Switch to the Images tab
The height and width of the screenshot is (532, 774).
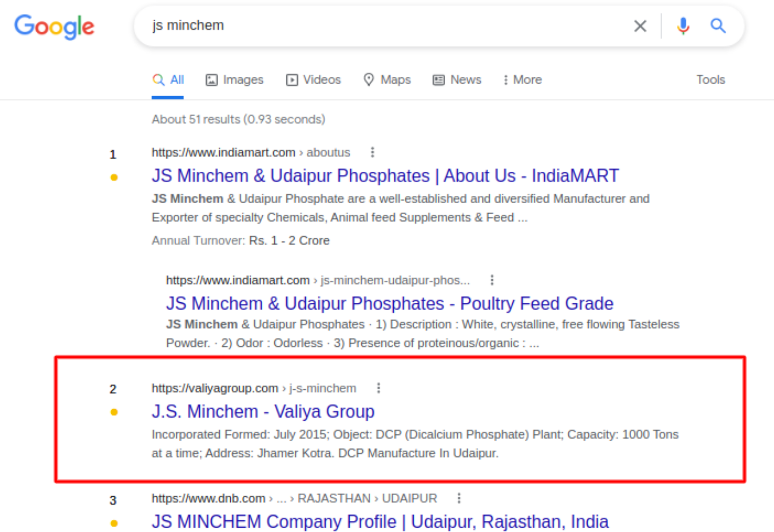click(x=243, y=79)
